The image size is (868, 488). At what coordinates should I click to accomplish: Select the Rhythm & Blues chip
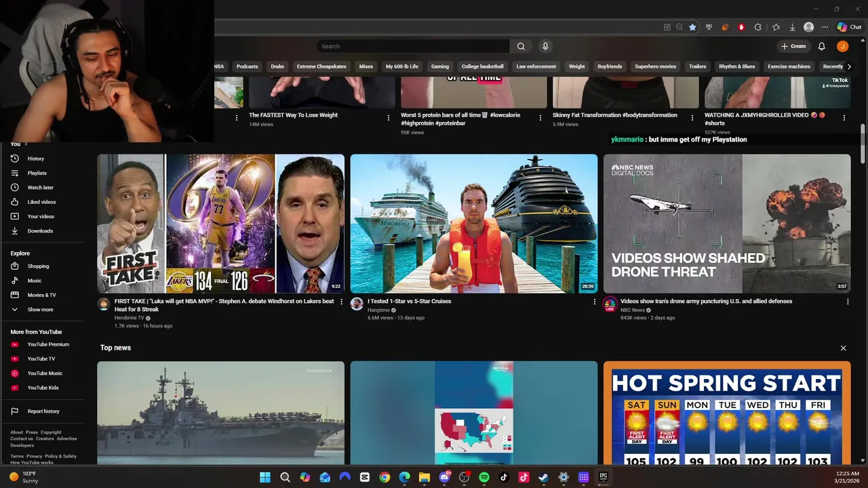click(737, 66)
